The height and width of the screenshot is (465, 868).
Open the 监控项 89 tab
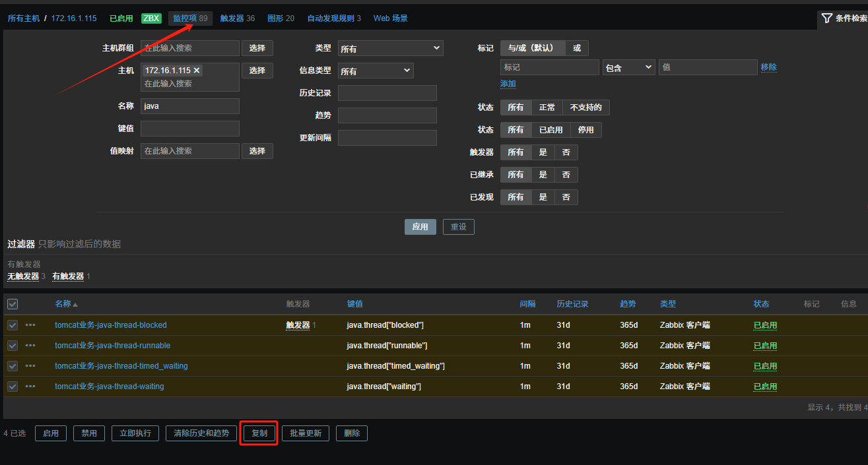190,18
